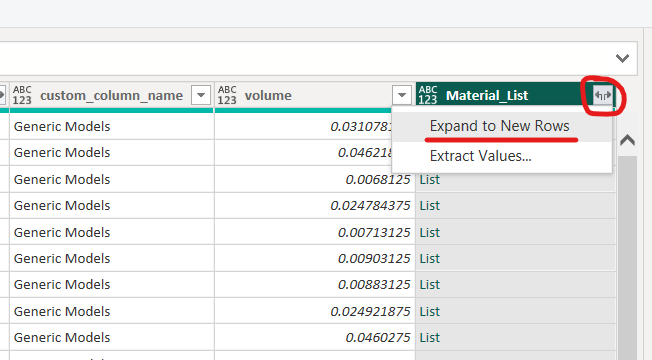Select Generic Models cell beside 0.0460275
Viewport: 652px width, 360px height.
pyautogui.click(x=111, y=338)
